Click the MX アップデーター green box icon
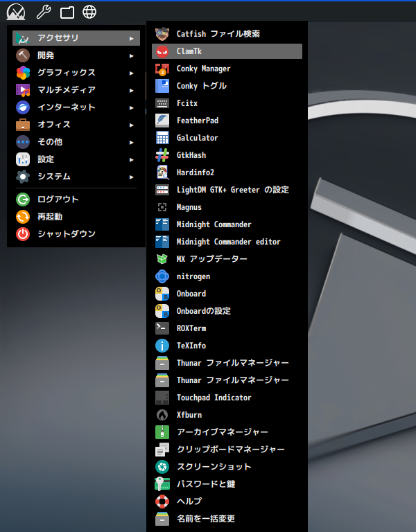 pyautogui.click(x=162, y=259)
